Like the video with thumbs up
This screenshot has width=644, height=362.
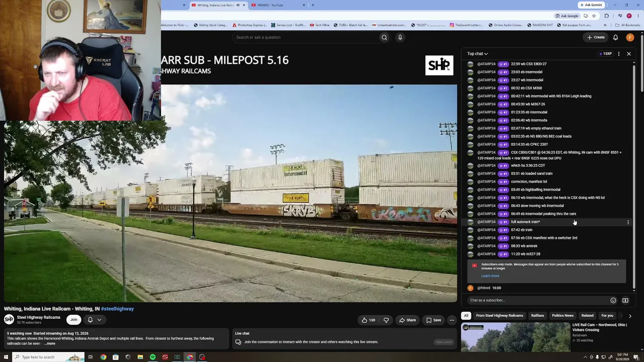coord(368,320)
